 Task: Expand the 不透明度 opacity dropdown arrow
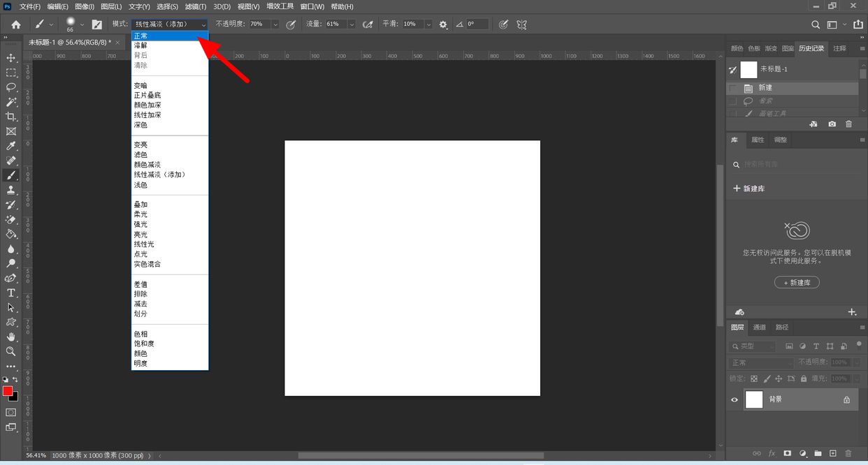click(x=275, y=24)
